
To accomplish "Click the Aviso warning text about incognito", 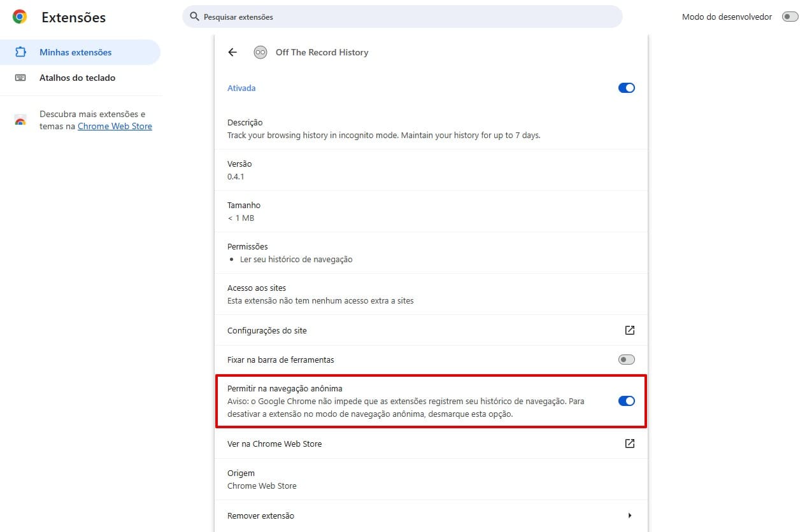I will point(406,407).
